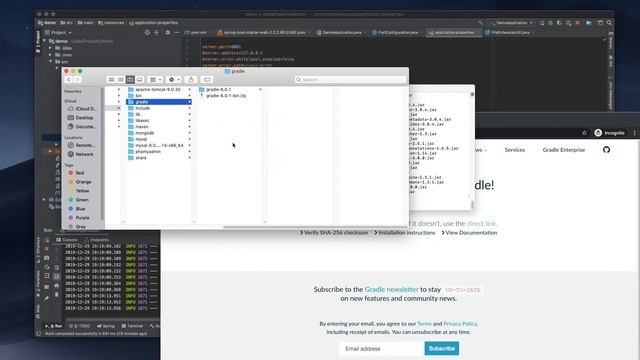Bookmark page with browser star icon
This screenshot has width=640, height=360.
coord(584,133)
